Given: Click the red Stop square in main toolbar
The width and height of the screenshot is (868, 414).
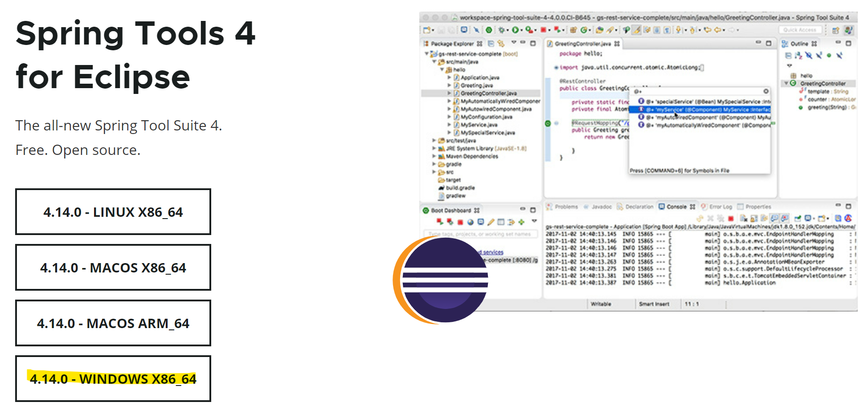Looking at the screenshot, I should 543,30.
